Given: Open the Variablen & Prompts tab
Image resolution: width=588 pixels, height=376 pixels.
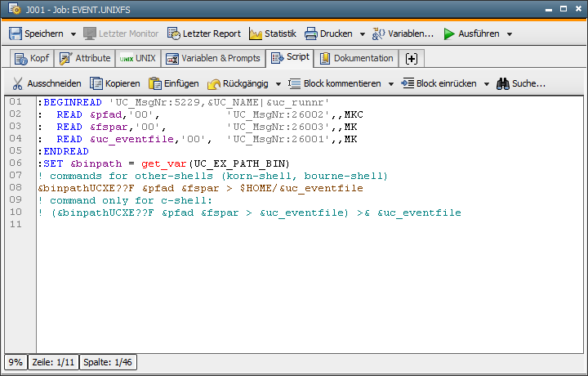Looking at the screenshot, I should click(x=213, y=59).
